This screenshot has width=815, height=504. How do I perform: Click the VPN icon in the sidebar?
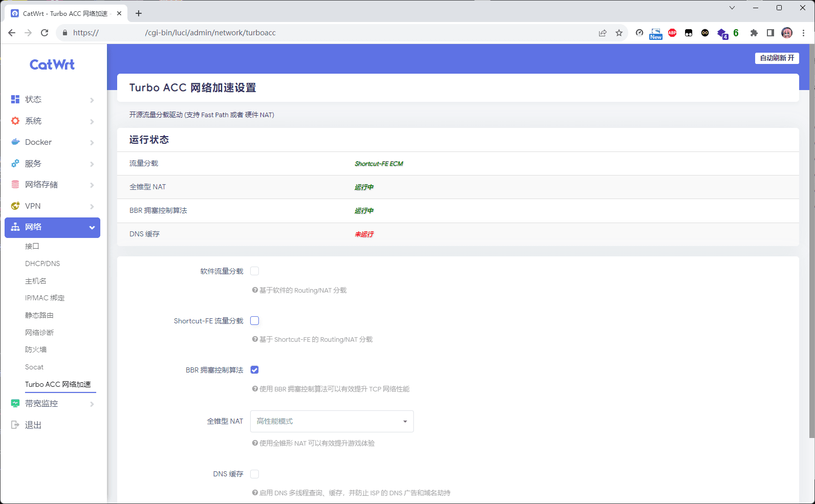[15, 206]
